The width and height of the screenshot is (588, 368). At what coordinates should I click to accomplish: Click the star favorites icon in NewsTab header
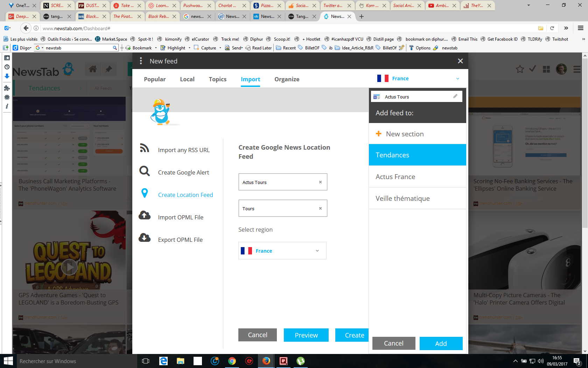click(x=520, y=69)
